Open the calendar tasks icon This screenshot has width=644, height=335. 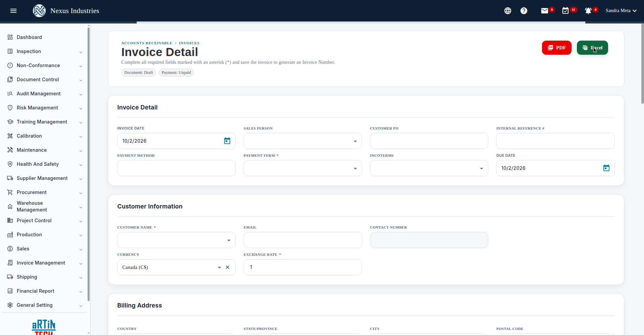click(x=565, y=11)
